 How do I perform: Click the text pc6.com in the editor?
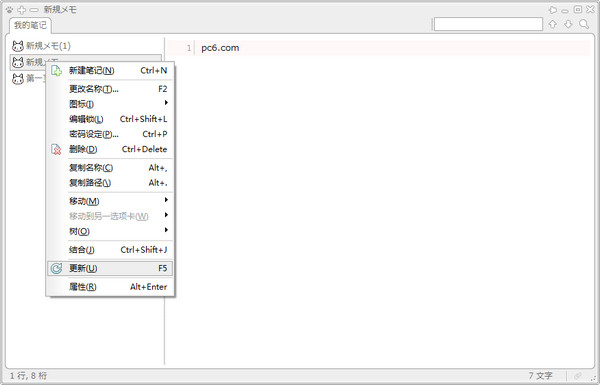coord(220,48)
